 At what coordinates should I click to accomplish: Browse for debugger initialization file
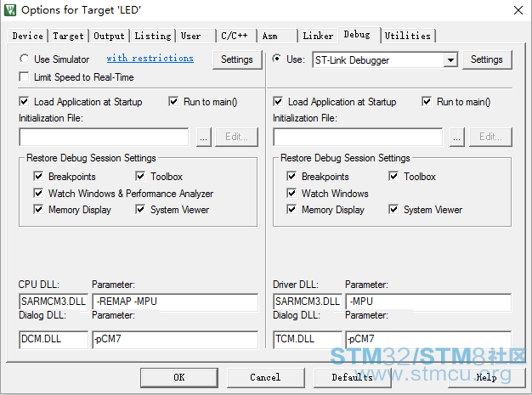[457, 137]
